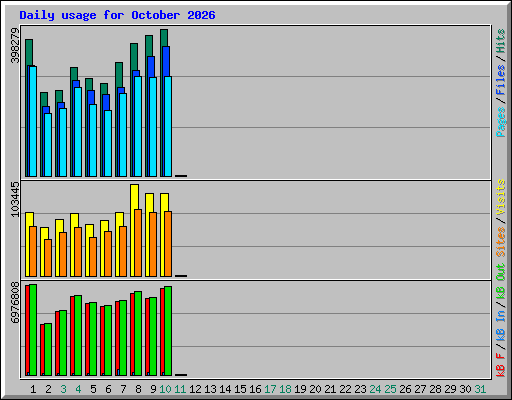Click green day label 11
This screenshot has height=400, width=512.
point(180,389)
